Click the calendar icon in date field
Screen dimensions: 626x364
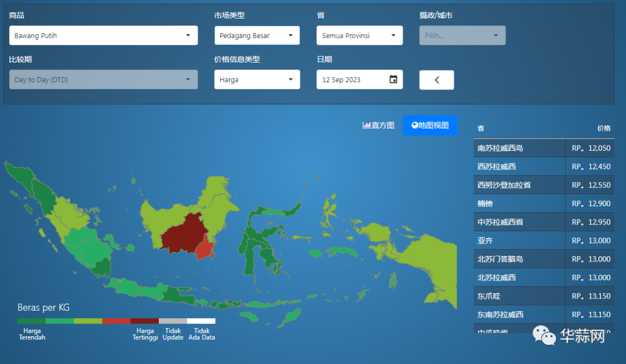[x=393, y=79]
